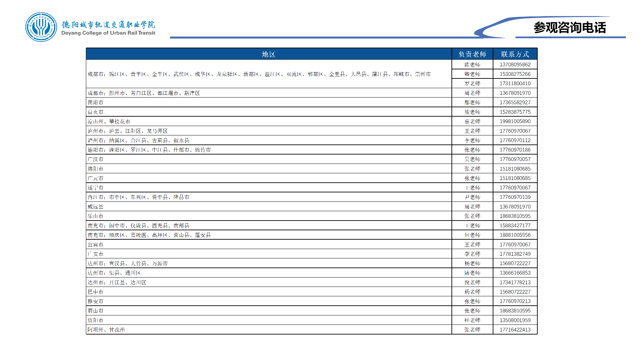Viewport: 644px width, 362px height.
Task: Click phone number 17311800410
Action: tap(515, 83)
